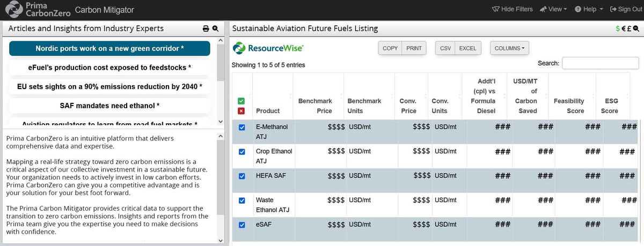This screenshot has height=246, width=644.
Task: Uncheck the E-Methanol ATJ row checkbox
Action: tap(241, 128)
